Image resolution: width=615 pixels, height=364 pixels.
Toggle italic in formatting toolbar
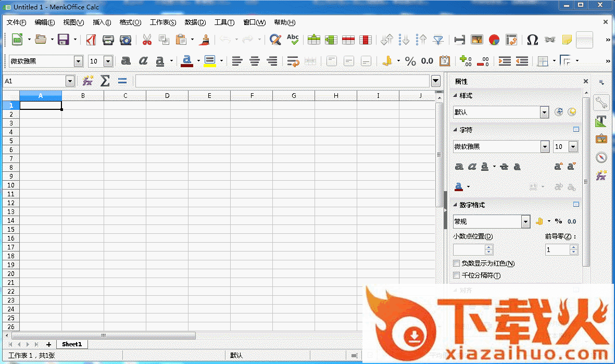click(x=143, y=61)
